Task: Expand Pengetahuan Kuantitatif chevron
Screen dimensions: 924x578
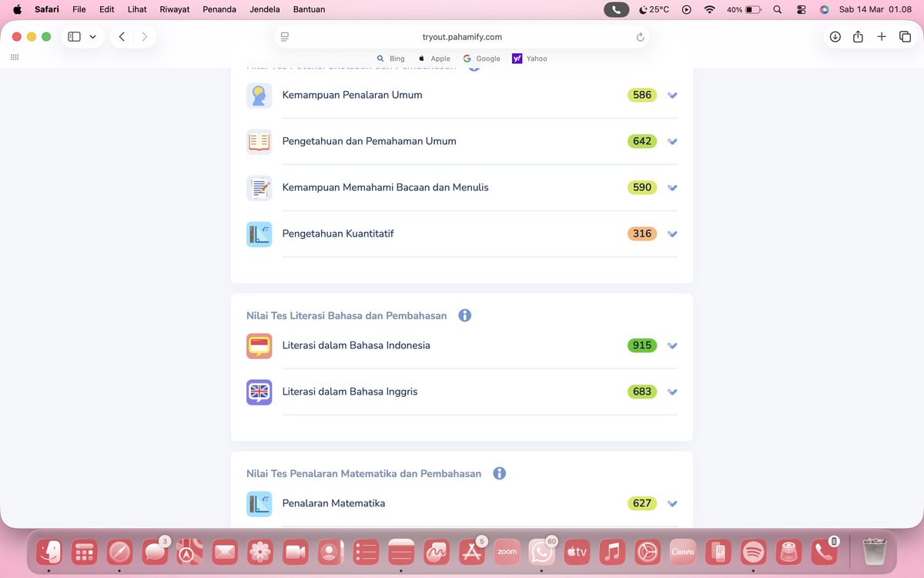Action: coord(672,234)
